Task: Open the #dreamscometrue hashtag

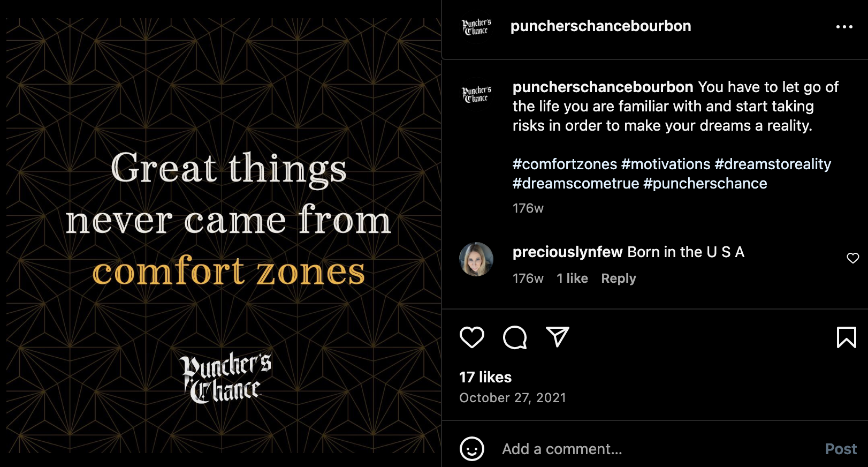Action: (575, 183)
